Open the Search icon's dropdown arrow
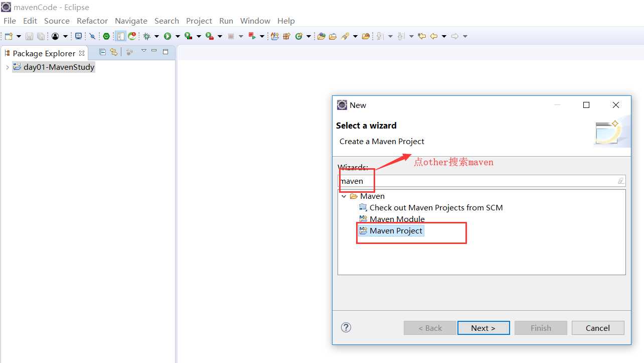This screenshot has height=363, width=644. coord(355,36)
